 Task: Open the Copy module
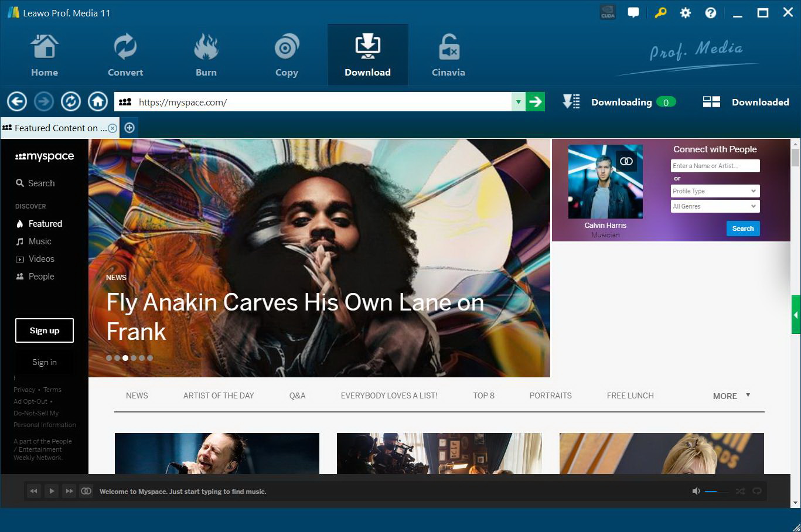point(287,53)
